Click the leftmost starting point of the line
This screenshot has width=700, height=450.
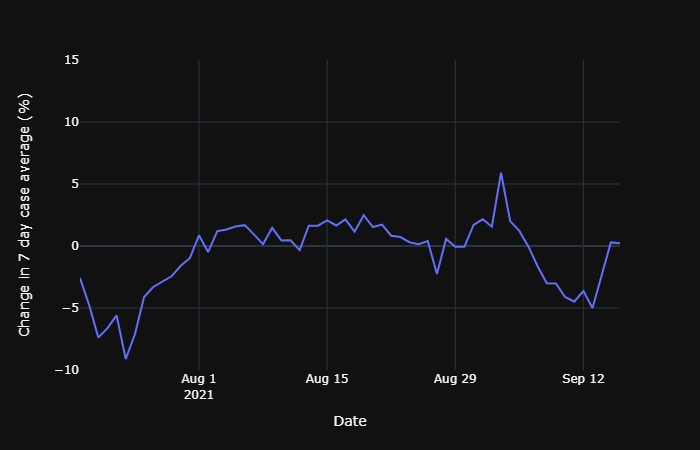pyautogui.click(x=80, y=278)
